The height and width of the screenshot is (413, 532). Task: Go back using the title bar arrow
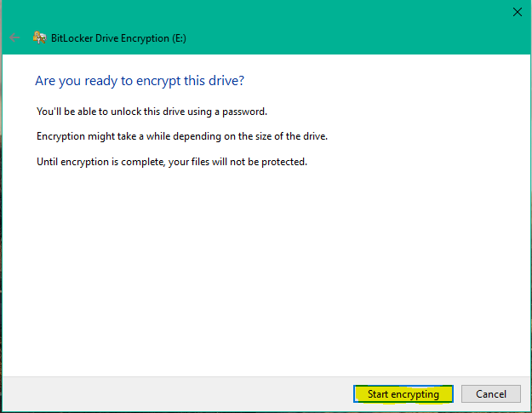click(14, 37)
